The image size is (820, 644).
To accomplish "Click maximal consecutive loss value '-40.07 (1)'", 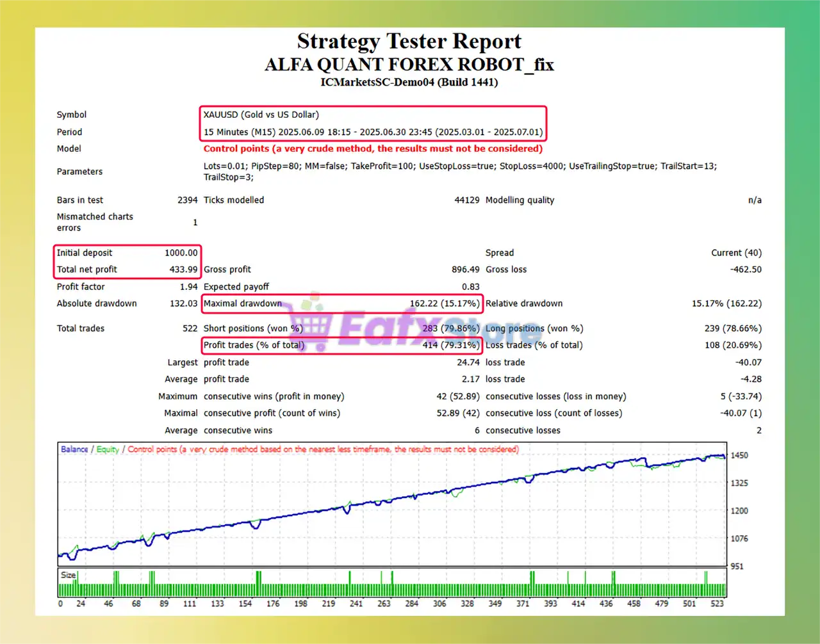I will point(741,413).
